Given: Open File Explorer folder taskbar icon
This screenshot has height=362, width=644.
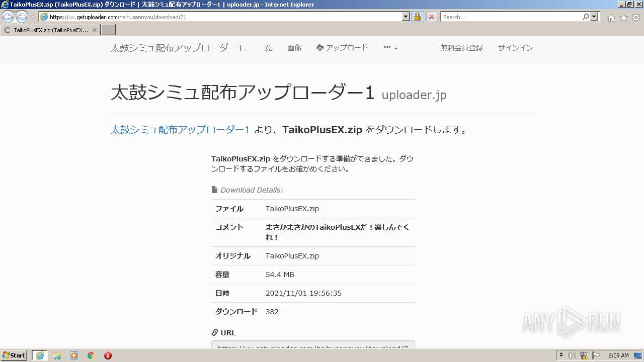Looking at the screenshot, I should (x=57, y=355).
